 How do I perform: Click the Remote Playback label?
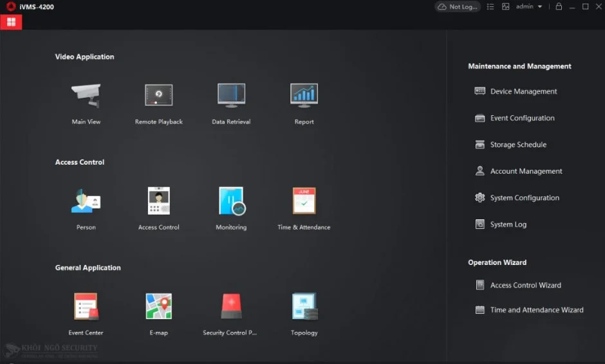pyautogui.click(x=158, y=122)
